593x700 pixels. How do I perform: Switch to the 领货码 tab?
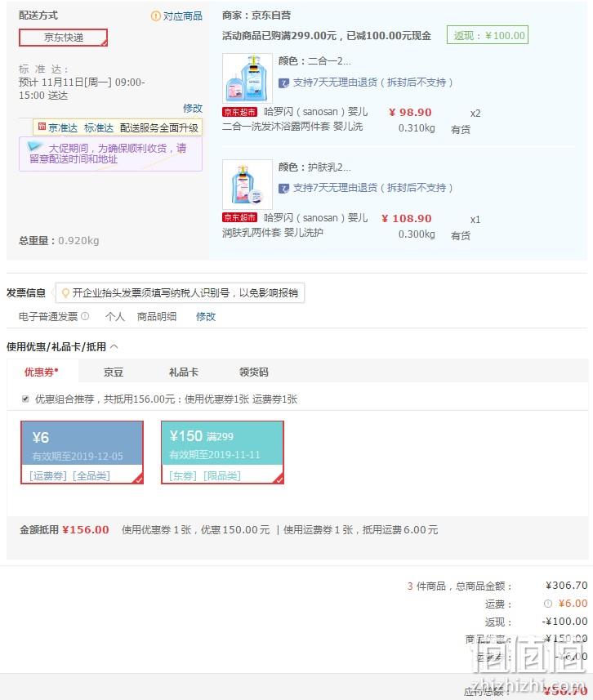coord(254,372)
